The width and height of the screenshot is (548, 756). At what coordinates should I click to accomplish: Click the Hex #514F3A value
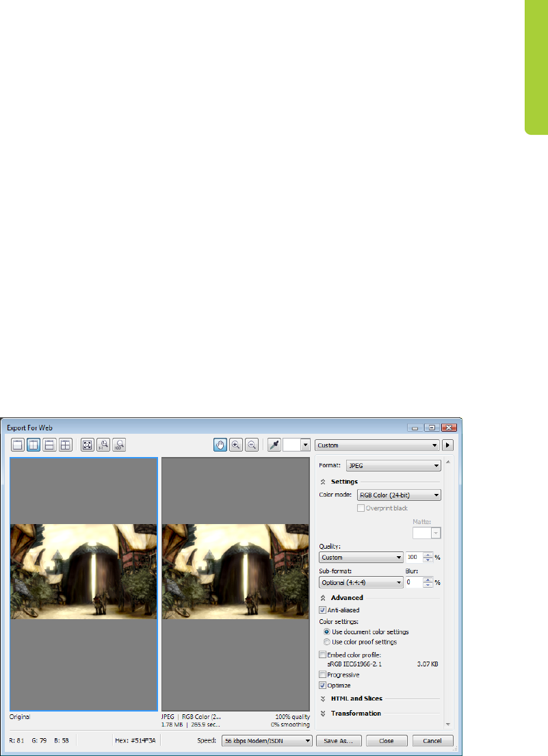(135, 740)
